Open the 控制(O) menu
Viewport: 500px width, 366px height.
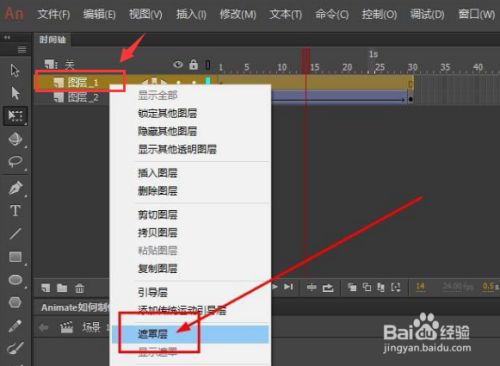[379, 14]
